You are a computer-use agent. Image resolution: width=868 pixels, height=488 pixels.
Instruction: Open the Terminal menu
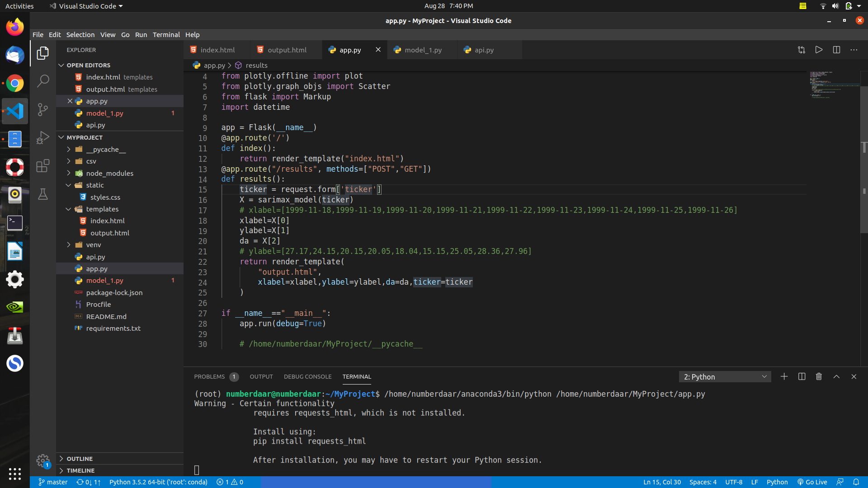click(166, 35)
